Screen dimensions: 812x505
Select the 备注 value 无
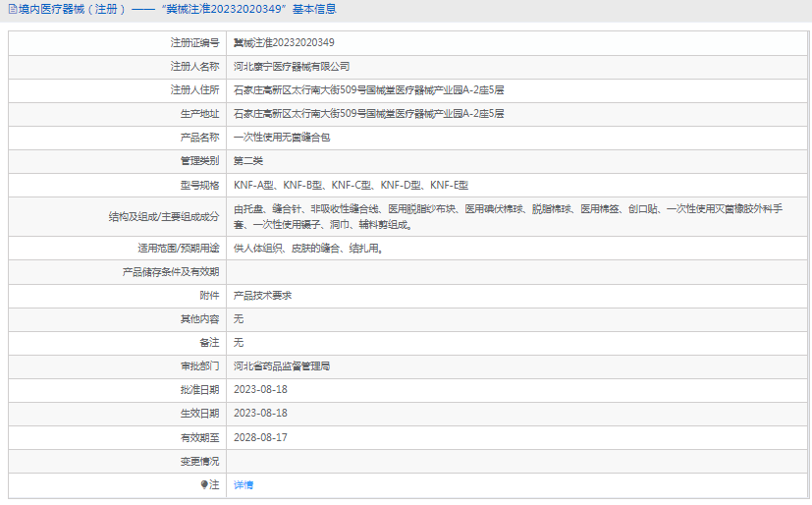[239, 343]
